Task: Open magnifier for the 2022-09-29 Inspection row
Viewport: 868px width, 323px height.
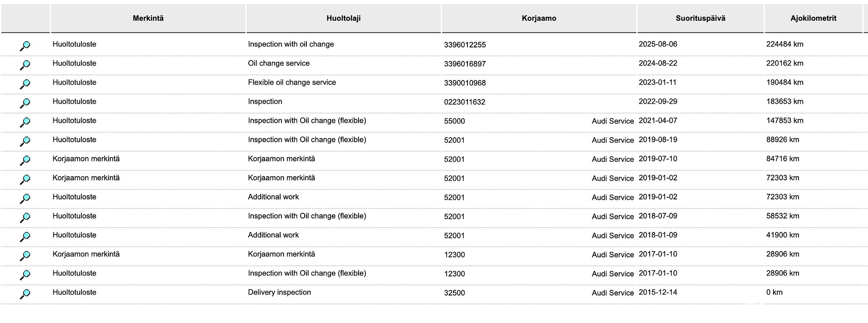Action: coord(25,103)
